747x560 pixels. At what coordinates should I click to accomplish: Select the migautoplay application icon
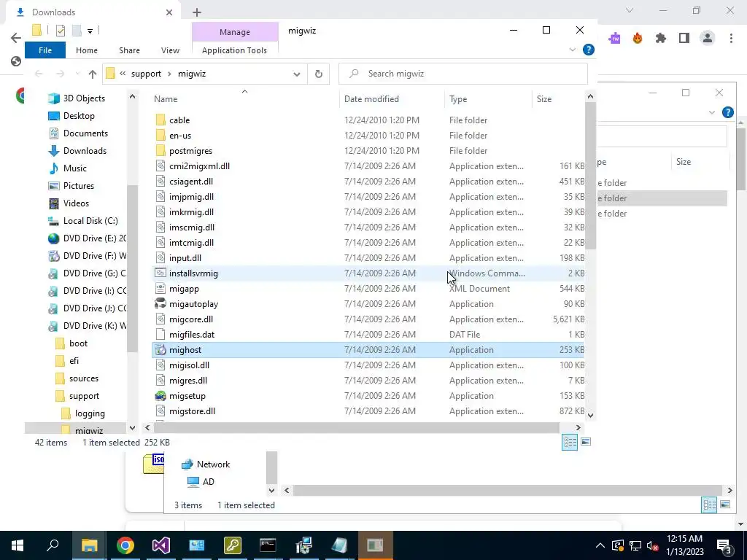pyautogui.click(x=160, y=304)
